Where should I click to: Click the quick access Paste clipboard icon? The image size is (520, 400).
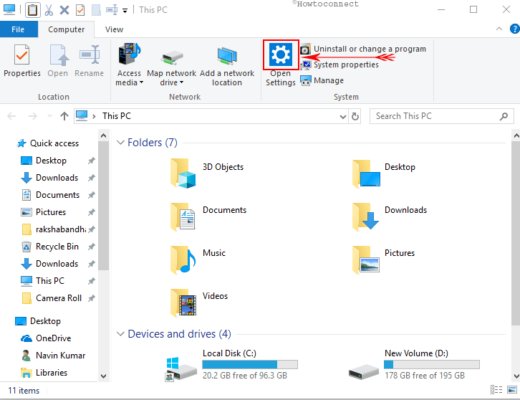coord(32,10)
